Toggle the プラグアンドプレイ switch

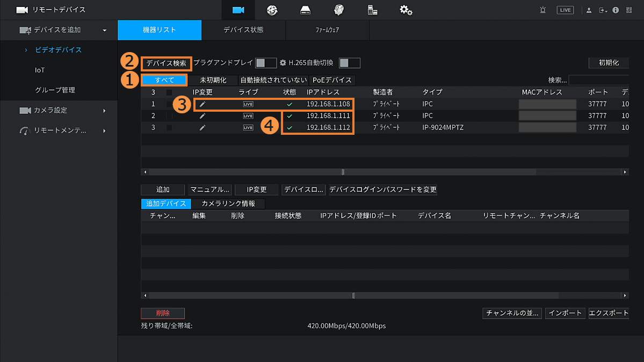[265, 63]
